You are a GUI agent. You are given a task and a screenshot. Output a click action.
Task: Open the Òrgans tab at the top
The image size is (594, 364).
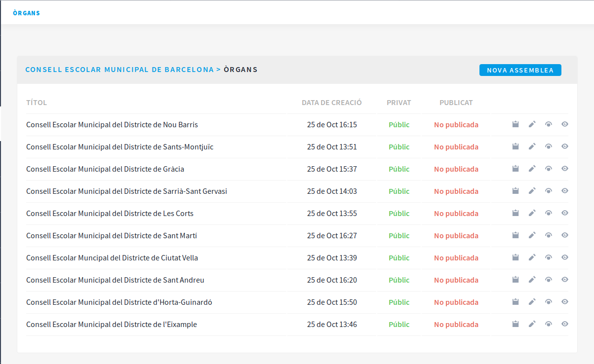coord(26,13)
